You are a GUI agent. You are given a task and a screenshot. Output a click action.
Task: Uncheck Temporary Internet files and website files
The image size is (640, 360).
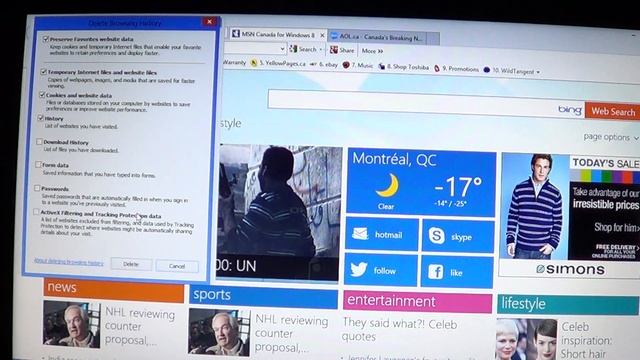point(44,72)
